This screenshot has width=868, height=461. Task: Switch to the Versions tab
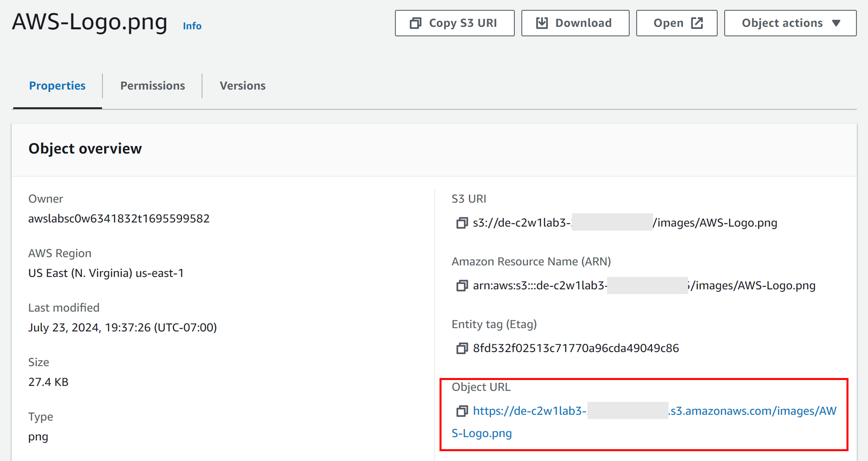pyautogui.click(x=243, y=86)
